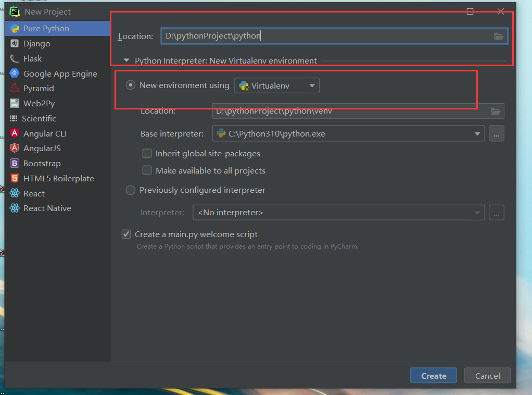Click the Flask horn icon

pyautogui.click(x=15, y=58)
